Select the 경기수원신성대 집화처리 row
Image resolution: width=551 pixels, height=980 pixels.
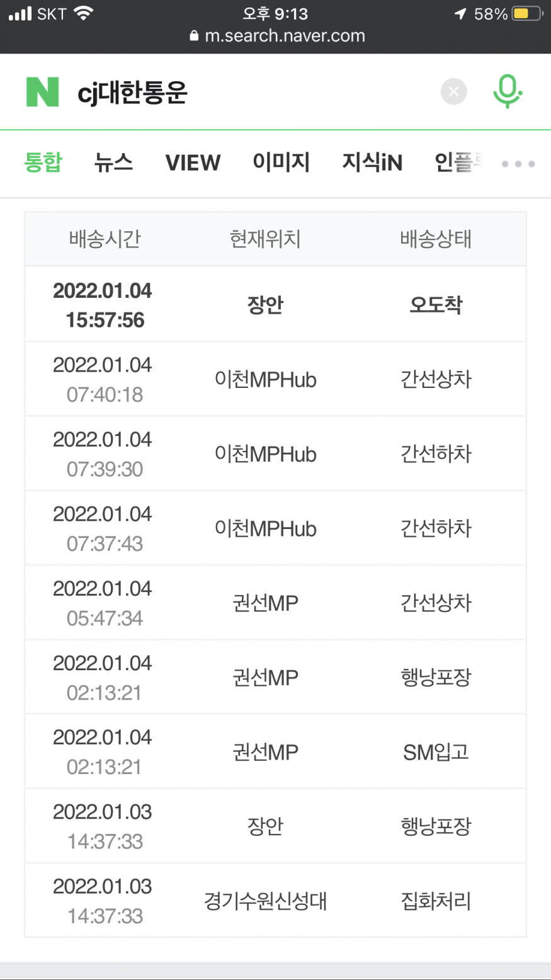pyautogui.click(x=275, y=901)
